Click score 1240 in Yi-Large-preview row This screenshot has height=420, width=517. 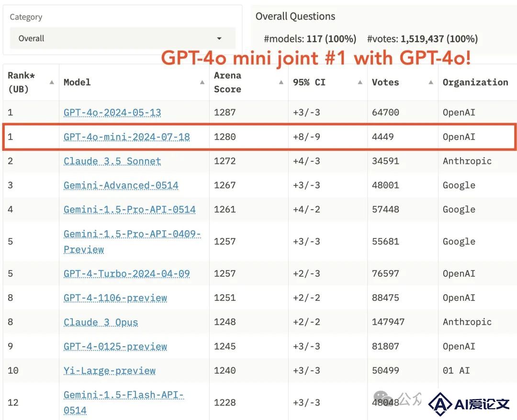pyautogui.click(x=225, y=371)
